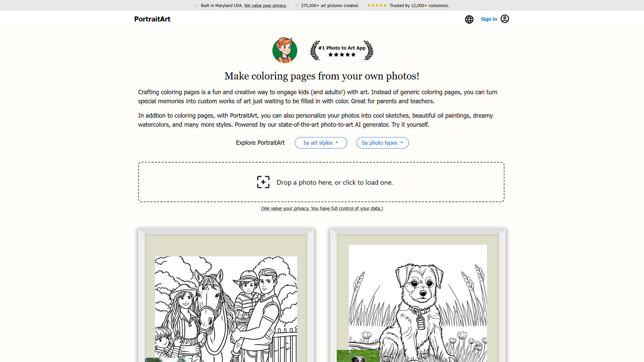Click the cartoon boy avatar logo

pyautogui.click(x=285, y=50)
